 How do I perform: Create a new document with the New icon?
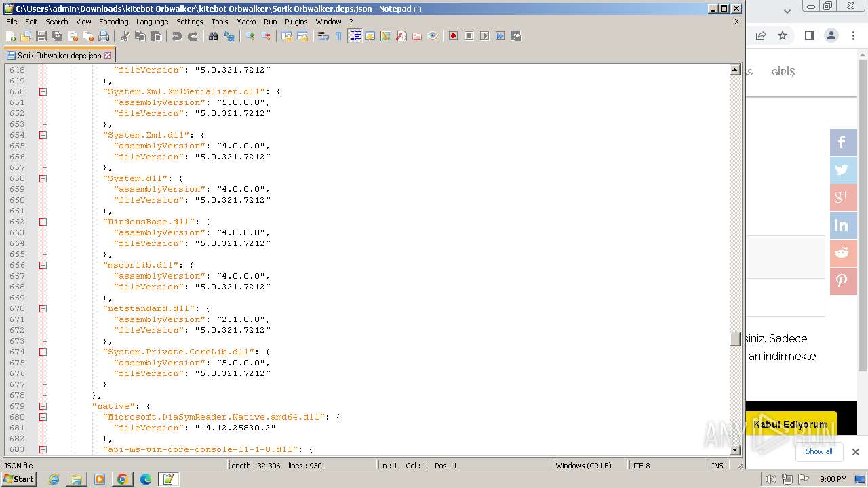point(11,36)
